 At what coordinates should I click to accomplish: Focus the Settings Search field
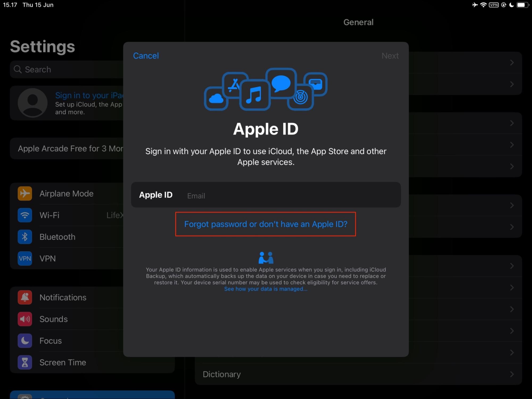click(x=67, y=69)
